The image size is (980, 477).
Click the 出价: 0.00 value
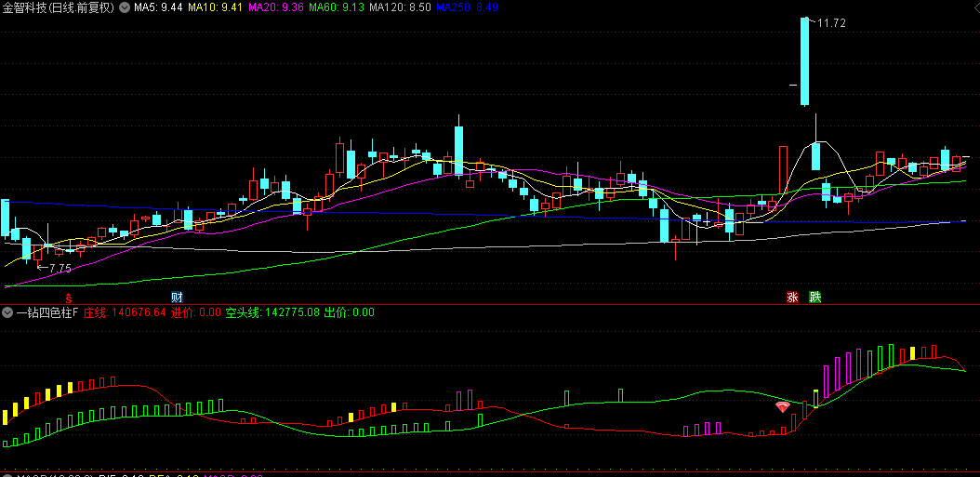[x=350, y=312]
